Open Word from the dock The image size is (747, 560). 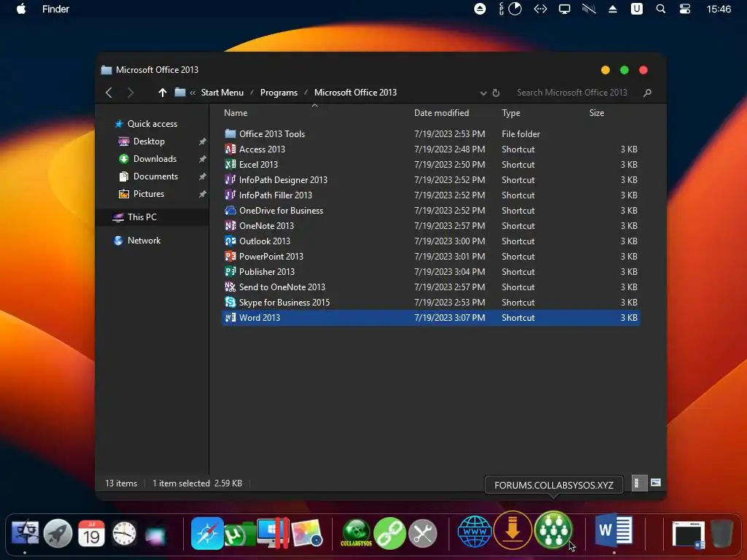pos(614,531)
